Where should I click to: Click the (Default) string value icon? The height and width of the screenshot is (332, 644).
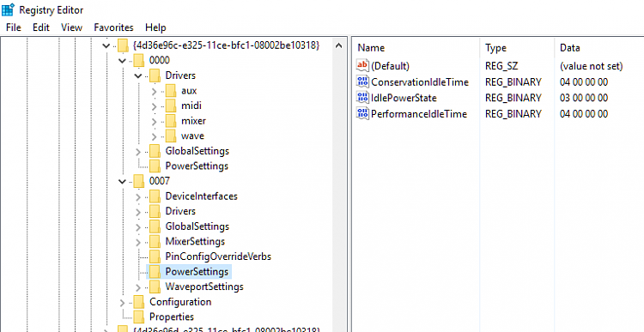pyautogui.click(x=362, y=66)
